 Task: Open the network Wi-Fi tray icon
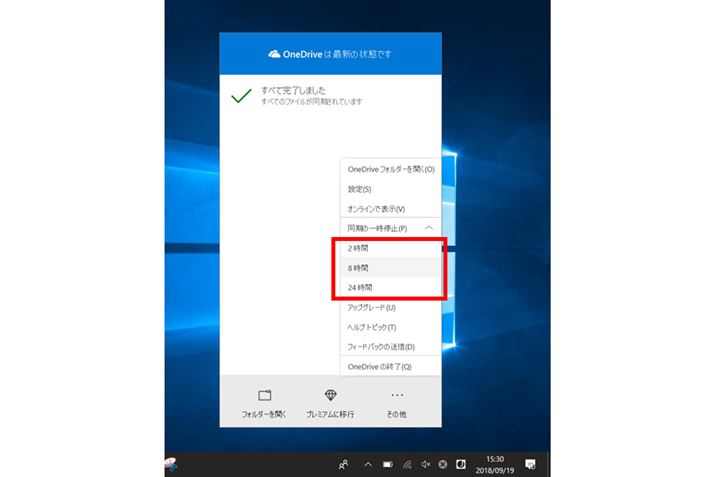tap(407, 465)
